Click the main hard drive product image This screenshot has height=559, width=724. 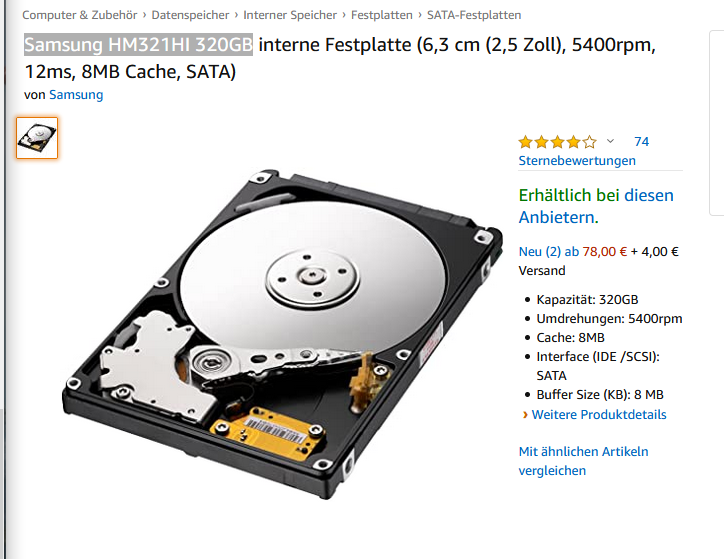[283, 333]
